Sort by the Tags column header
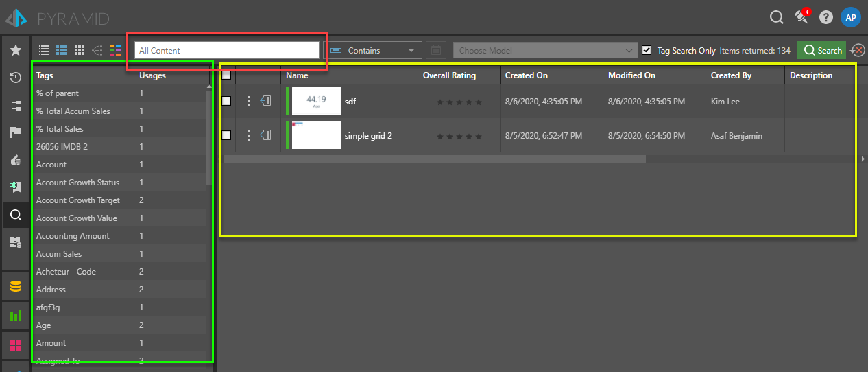The width and height of the screenshot is (868, 372). coord(45,75)
